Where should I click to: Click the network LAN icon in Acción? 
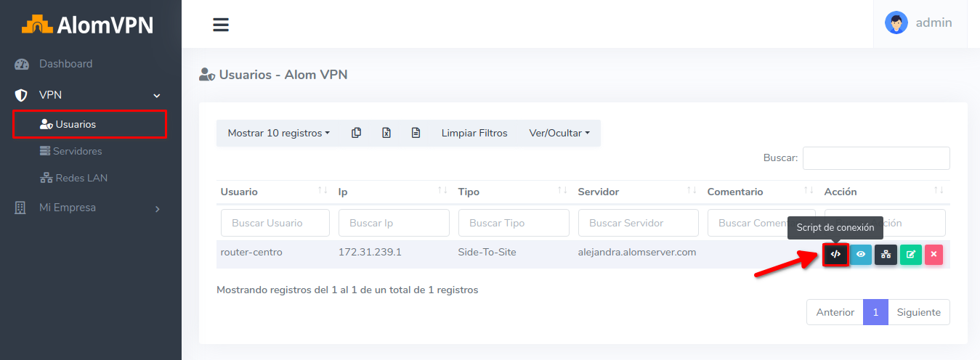pyautogui.click(x=886, y=255)
